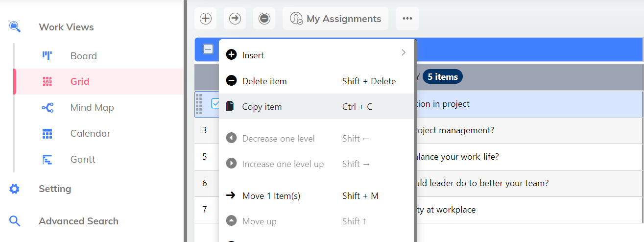
Task: Open the three-dots more options menu
Action: tap(407, 19)
